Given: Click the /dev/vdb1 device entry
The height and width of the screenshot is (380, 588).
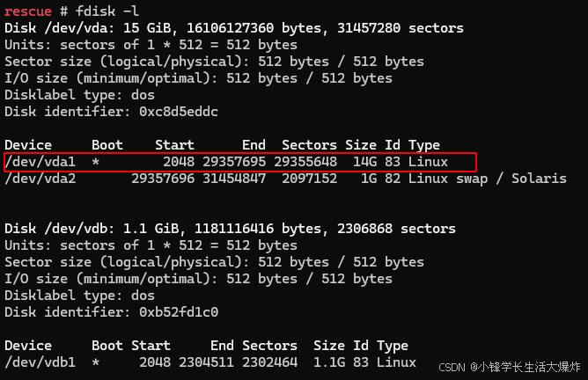Looking at the screenshot, I should [x=40, y=362].
